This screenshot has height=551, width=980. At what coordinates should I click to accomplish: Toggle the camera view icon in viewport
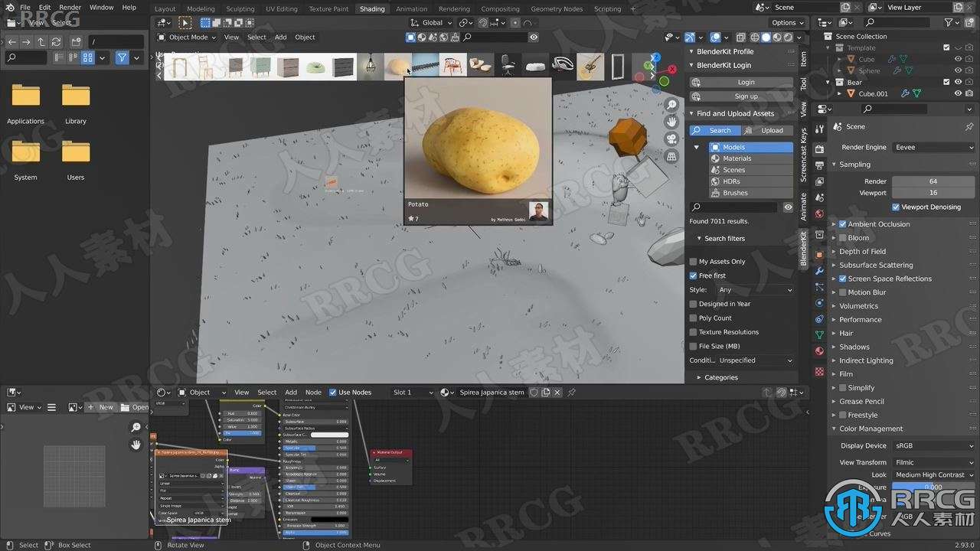[671, 139]
